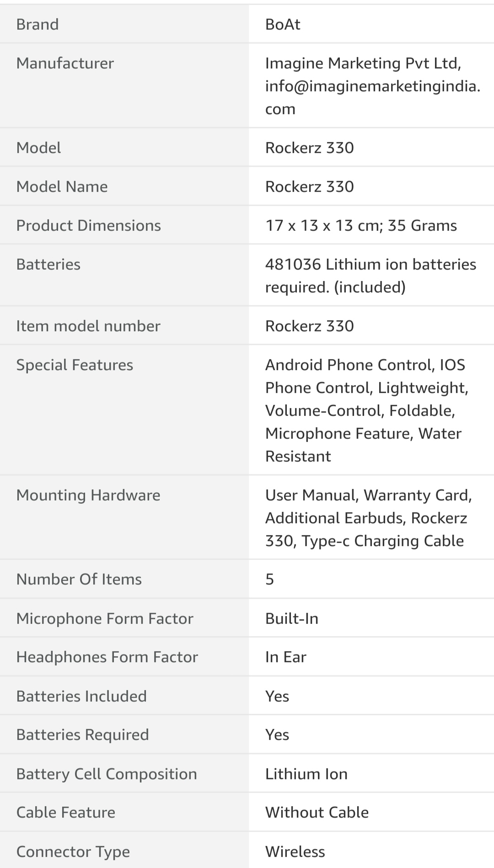
Task: Click the Item model number label
Action: tap(88, 326)
